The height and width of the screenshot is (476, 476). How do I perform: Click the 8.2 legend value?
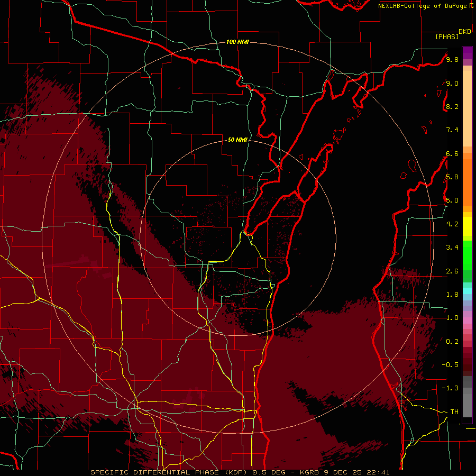pyautogui.click(x=452, y=106)
